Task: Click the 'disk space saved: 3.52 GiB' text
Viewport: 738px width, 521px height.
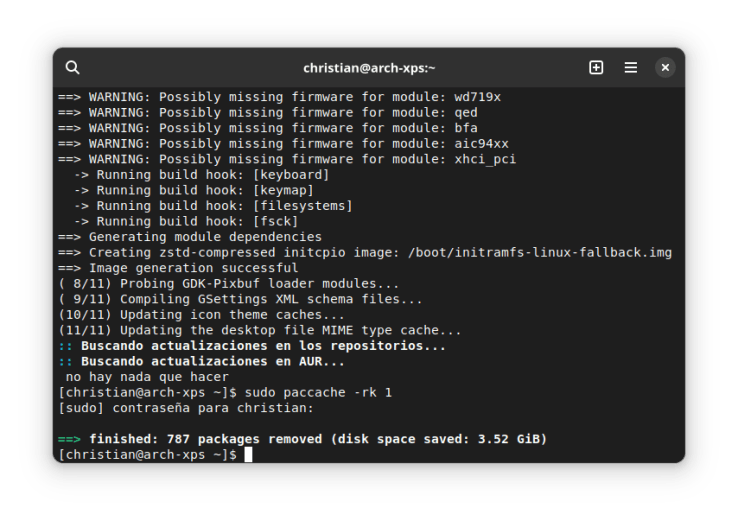Action: click(439, 439)
